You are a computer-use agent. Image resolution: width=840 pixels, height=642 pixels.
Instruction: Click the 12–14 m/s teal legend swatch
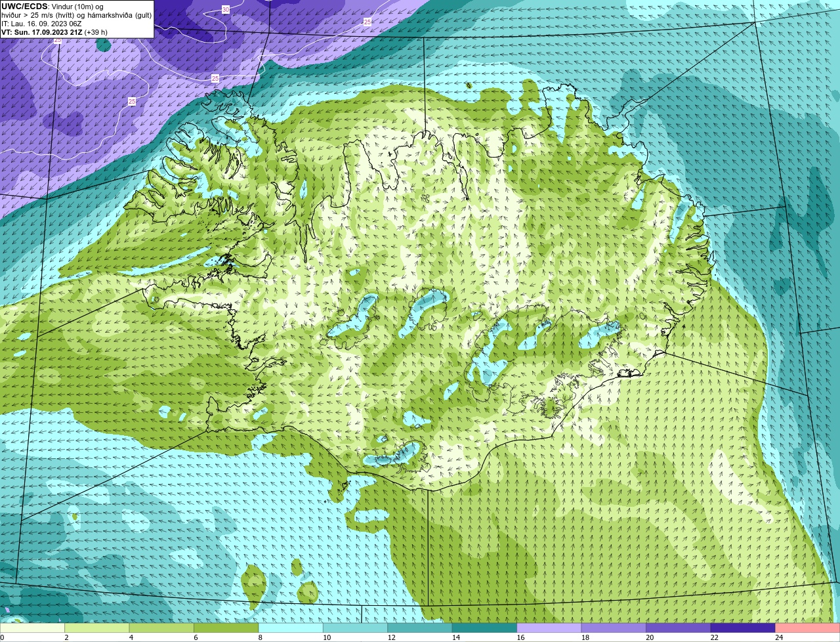click(420, 628)
